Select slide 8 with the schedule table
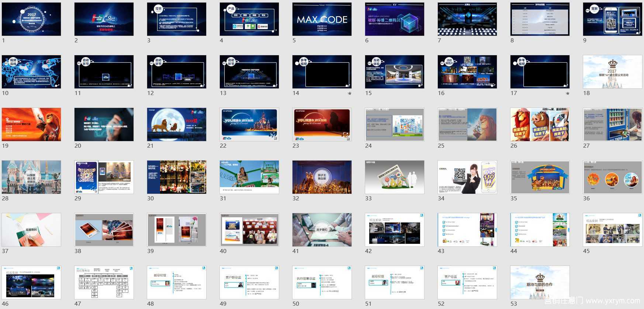The image size is (644, 309). [x=540, y=19]
